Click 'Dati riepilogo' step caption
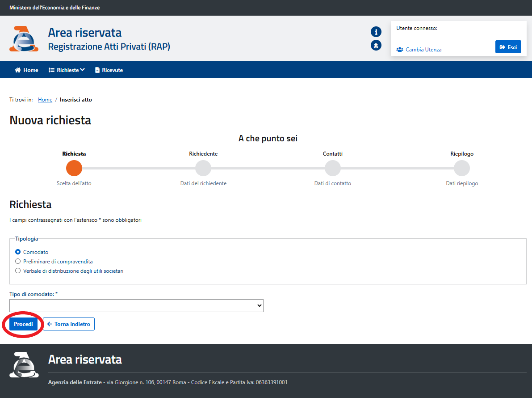Image resolution: width=532 pixels, height=398 pixels. [462, 183]
